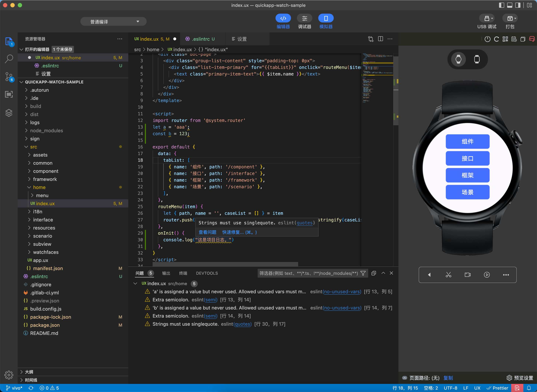This screenshot has width=537, height=392.
Task: Click the filter funnel icon in problems panel
Action: coord(363,273)
